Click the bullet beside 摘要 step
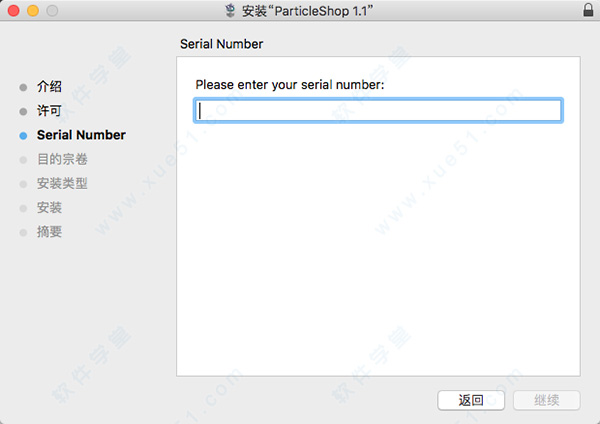This screenshot has height=424, width=600. (x=23, y=232)
